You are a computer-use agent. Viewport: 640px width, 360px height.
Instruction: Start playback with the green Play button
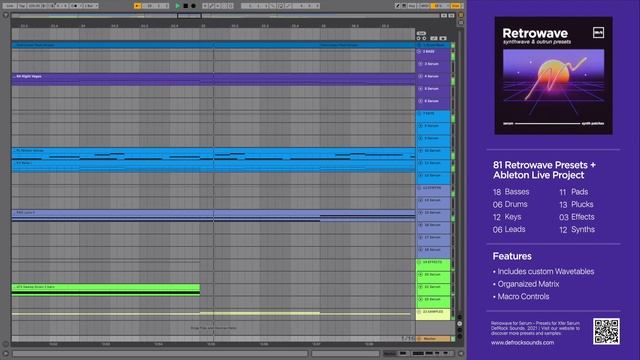178,6
